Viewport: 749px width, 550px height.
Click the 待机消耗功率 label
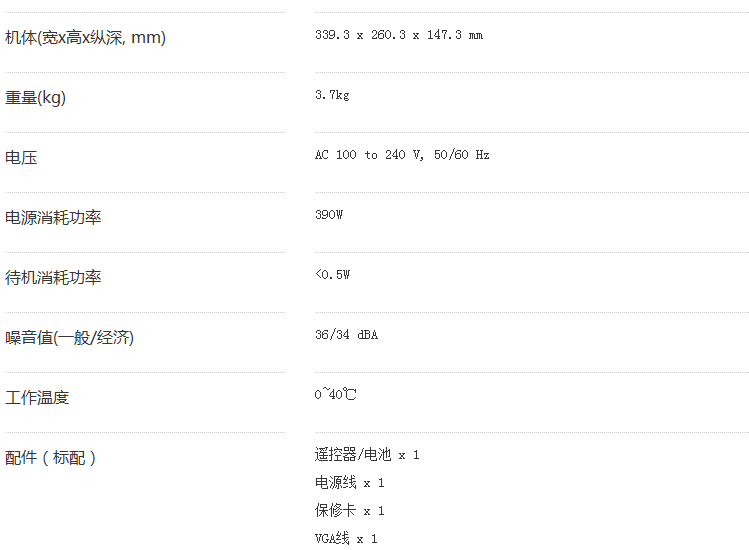tap(53, 278)
